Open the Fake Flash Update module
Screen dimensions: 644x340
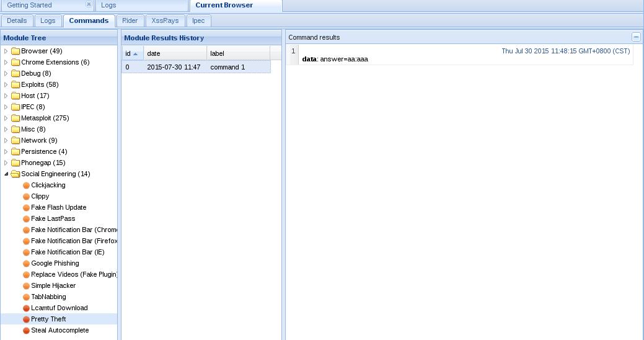point(58,208)
